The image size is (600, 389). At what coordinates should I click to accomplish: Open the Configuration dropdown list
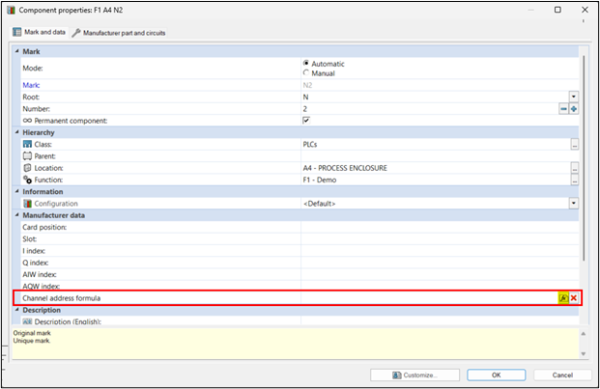[574, 203]
